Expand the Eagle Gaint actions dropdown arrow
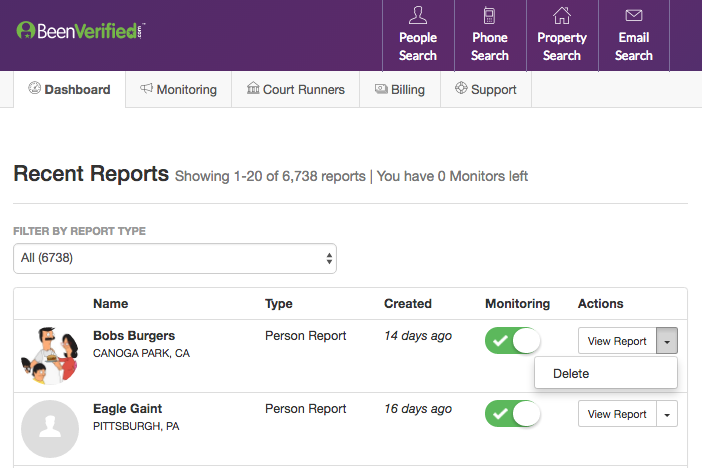The height and width of the screenshot is (468, 702). 667,414
